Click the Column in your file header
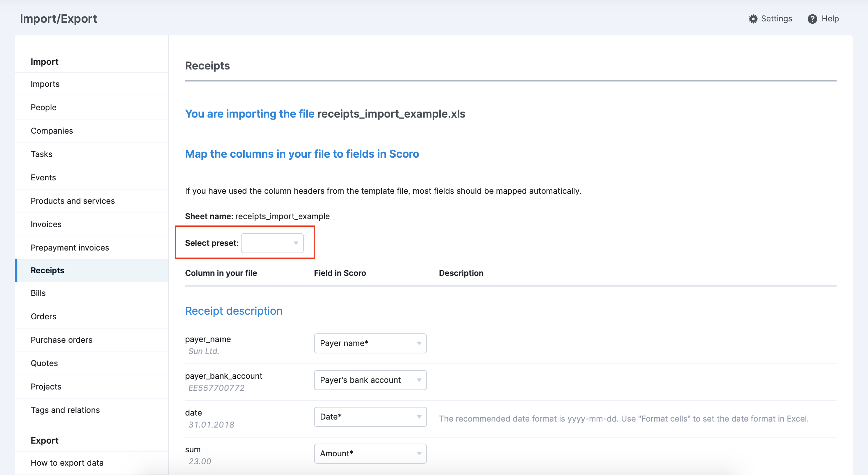The width and height of the screenshot is (868, 475). coord(221,273)
